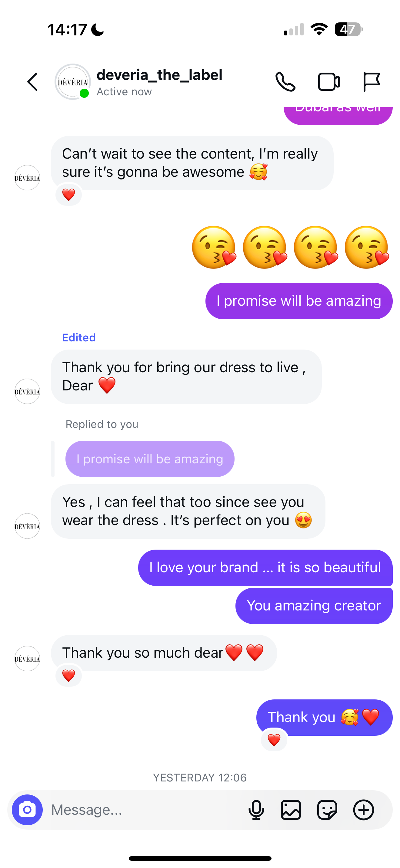Tap the heart reaction under "Can't wait" message
This screenshot has height=868, width=400.
coord(68,195)
